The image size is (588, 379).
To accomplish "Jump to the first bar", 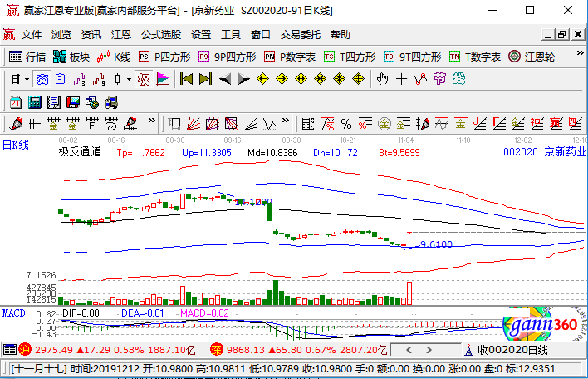I will pyautogui.click(x=186, y=79).
